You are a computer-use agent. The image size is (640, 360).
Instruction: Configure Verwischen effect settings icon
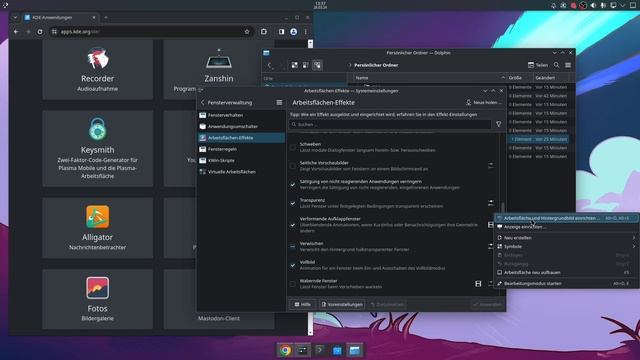click(x=490, y=246)
